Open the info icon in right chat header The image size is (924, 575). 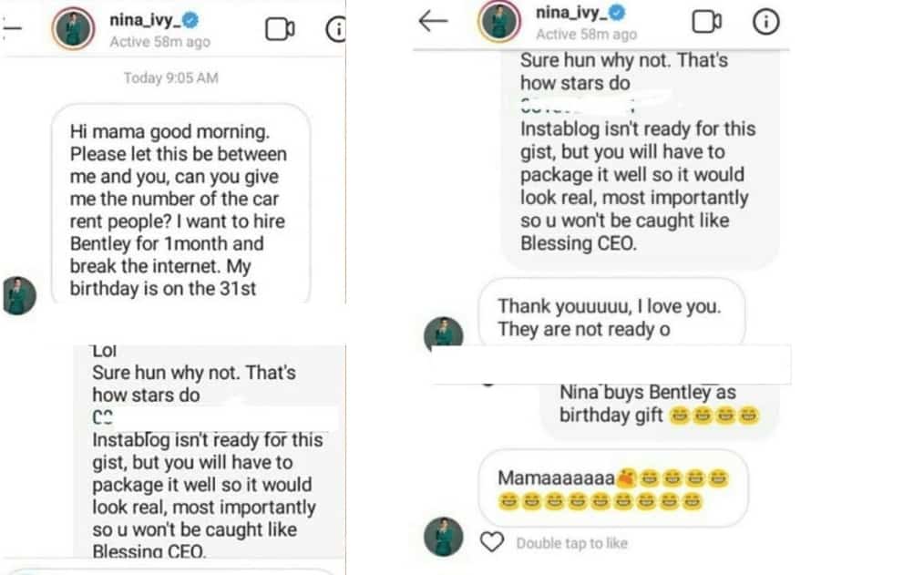tap(766, 21)
